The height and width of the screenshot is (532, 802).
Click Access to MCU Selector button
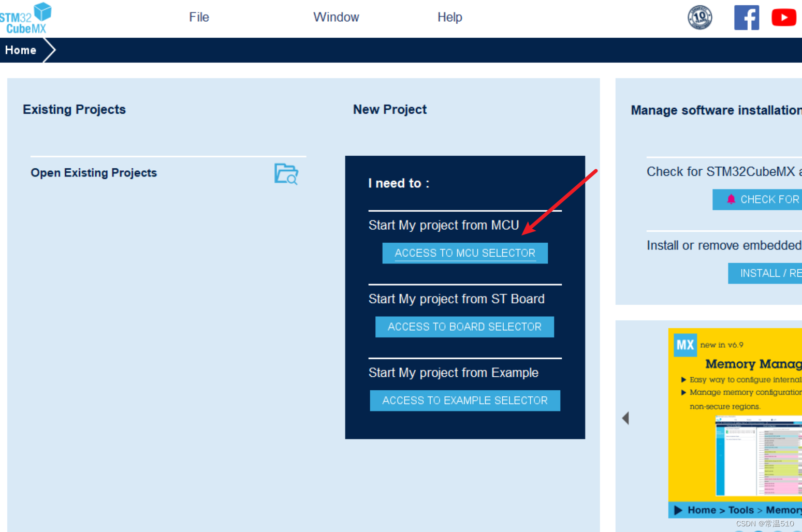465,253
